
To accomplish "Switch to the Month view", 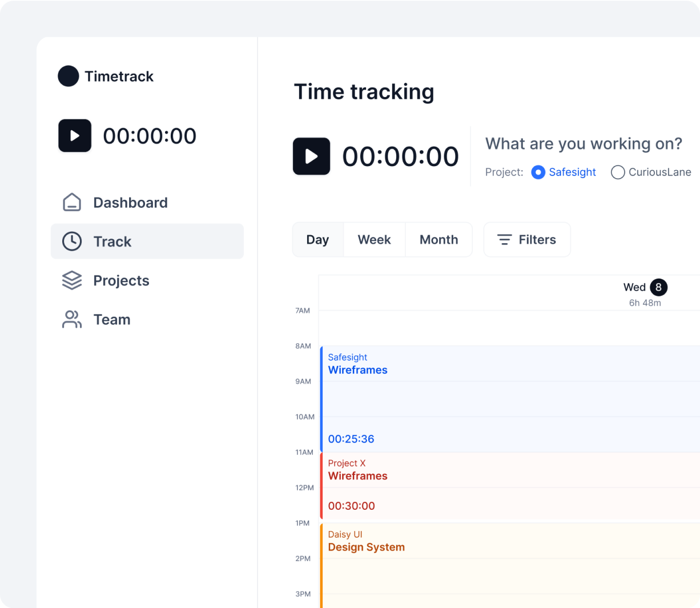I will 438,240.
